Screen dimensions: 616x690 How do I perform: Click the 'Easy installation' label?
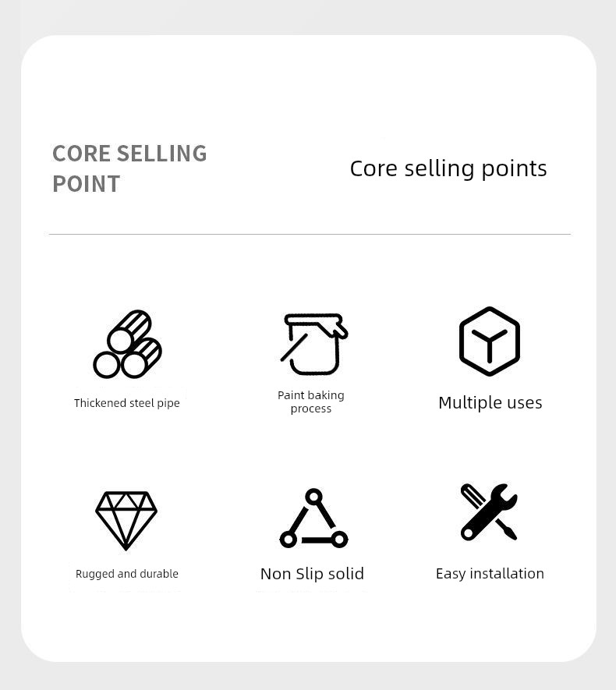[x=490, y=574]
